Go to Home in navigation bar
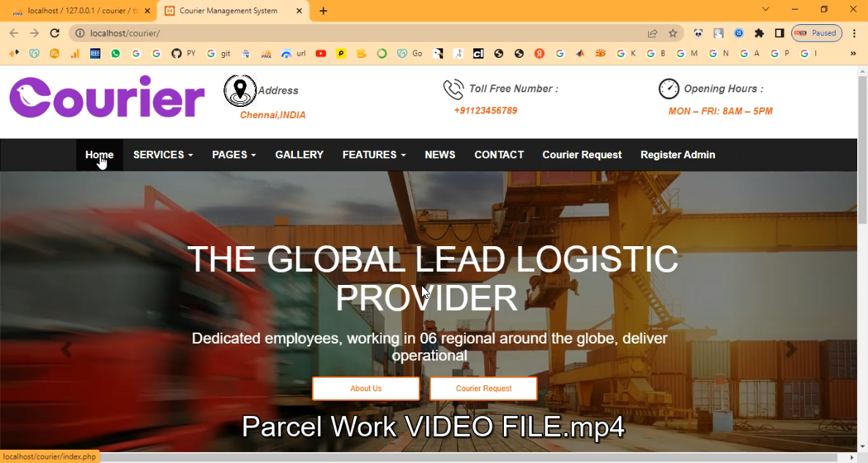This screenshot has width=868, height=463. [x=99, y=155]
